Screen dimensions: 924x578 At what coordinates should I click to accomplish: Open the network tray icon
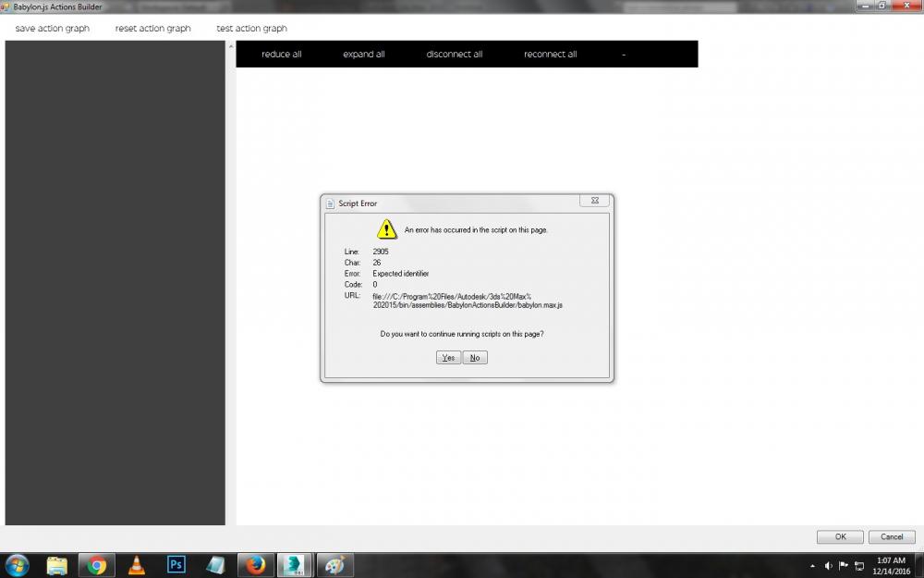[859, 566]
